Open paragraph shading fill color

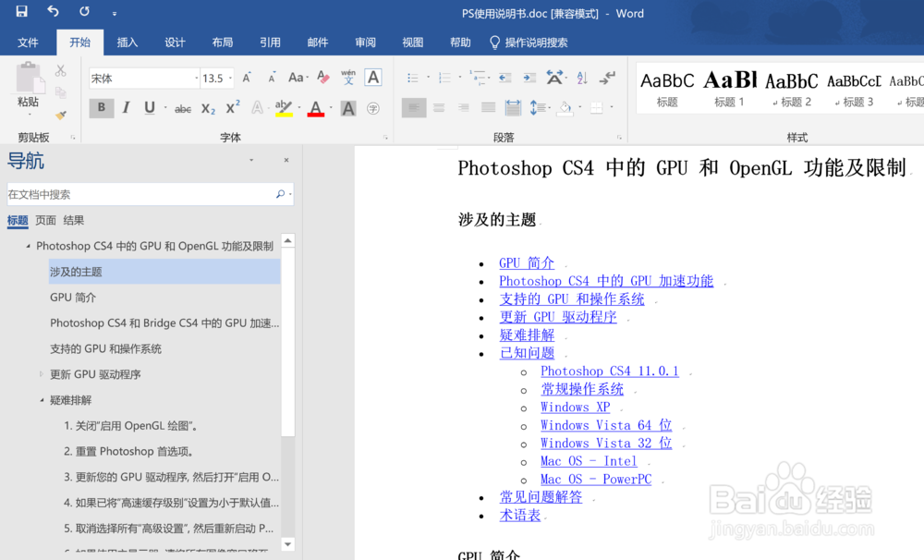(x=565, y=108)
